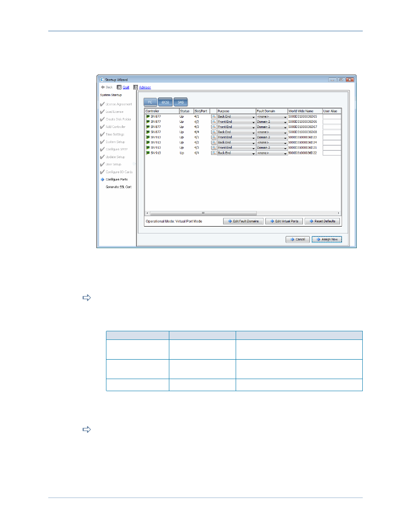The width and height of the screenshot is (411, 532).
Task: Open the Advisor link
Action: (145, 87)
